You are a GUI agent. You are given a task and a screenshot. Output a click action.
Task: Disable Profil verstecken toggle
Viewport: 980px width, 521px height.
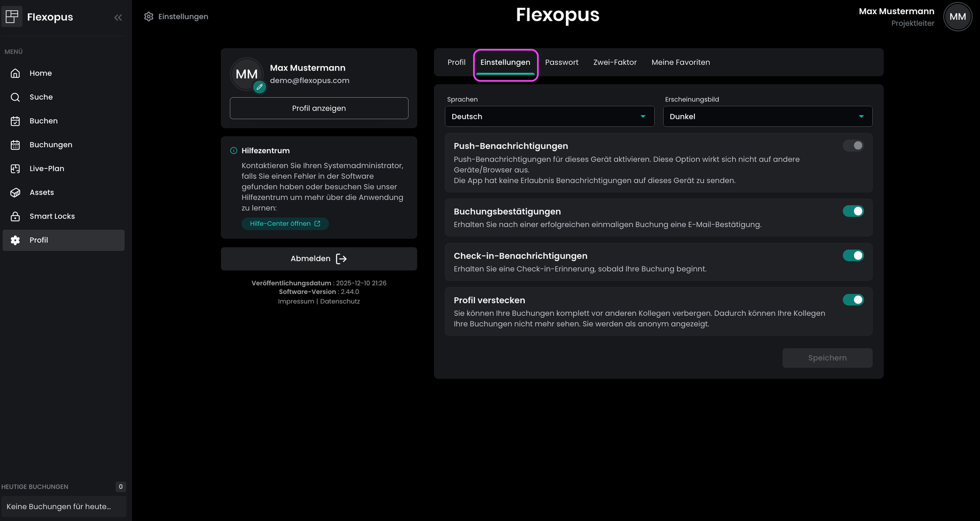[853, 300]
